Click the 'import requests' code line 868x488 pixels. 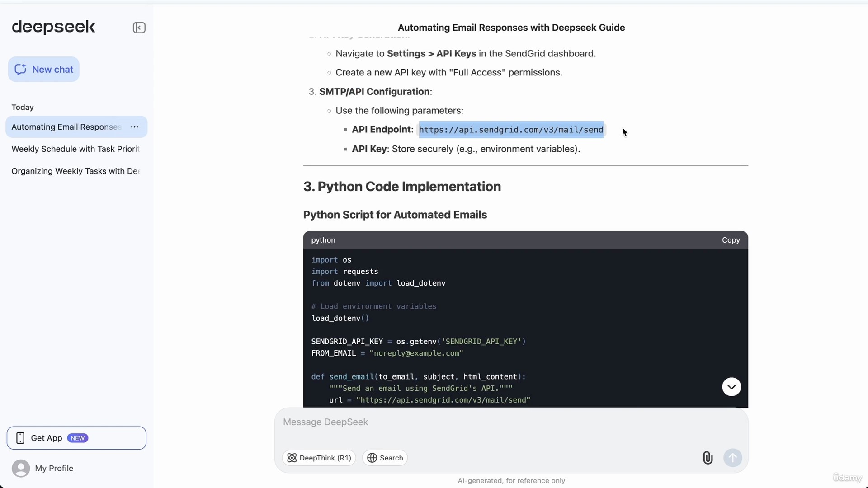344,272
